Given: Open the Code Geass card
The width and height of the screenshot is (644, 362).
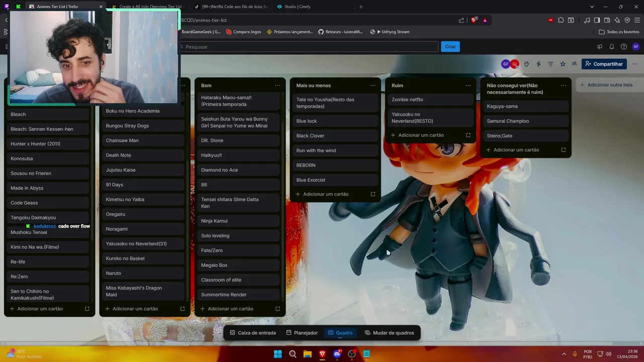Looking at the screenshot, I should [x=48, y=203].
